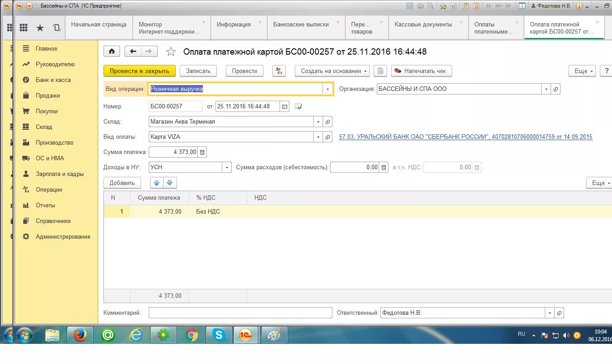Open the favorites star panel

click(x=40, y=28)
